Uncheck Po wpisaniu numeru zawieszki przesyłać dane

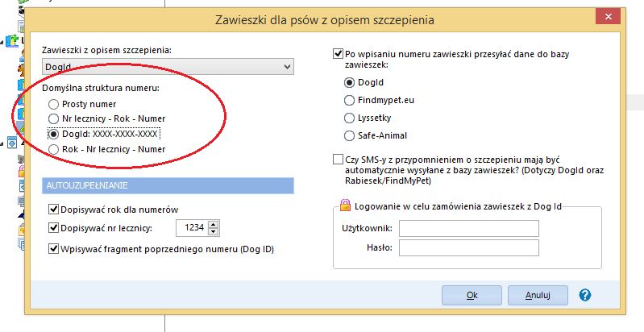338,54
